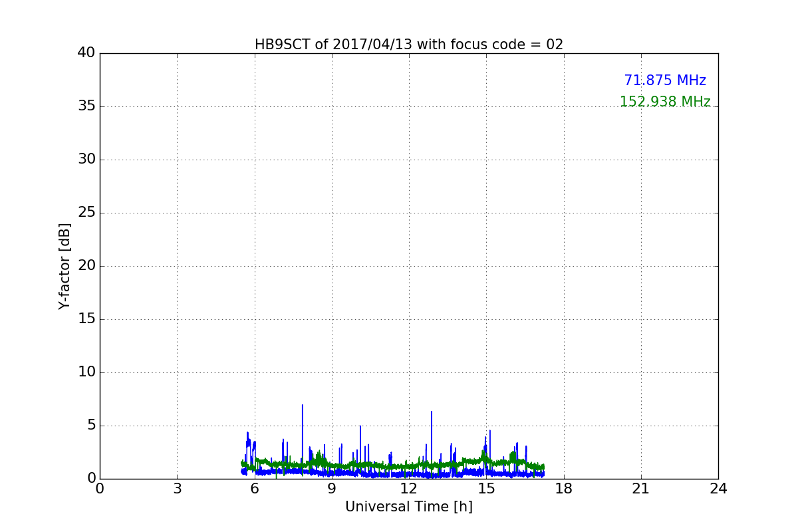Click the x-axis tick label "21"

point(641,489)
